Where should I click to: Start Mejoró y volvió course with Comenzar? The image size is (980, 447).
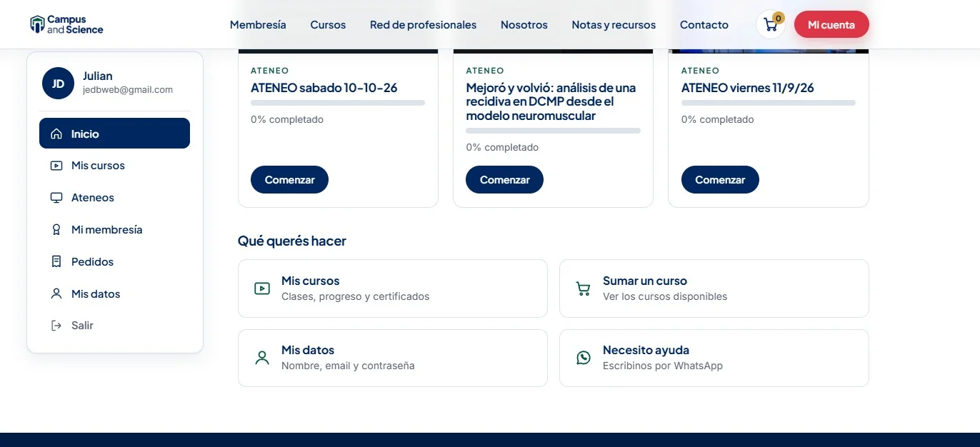(504, 180)
